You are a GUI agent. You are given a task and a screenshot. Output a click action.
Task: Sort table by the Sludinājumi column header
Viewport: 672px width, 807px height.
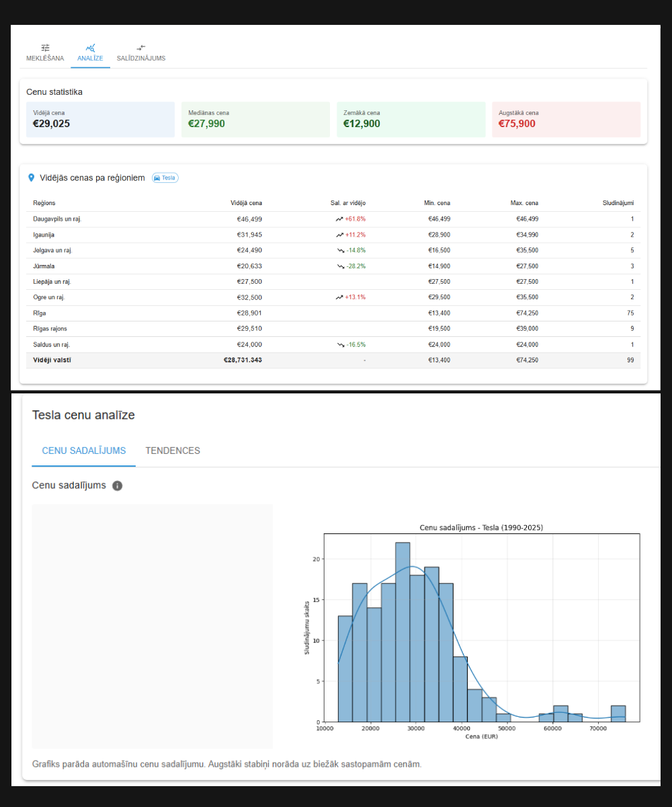pos(618,203)
